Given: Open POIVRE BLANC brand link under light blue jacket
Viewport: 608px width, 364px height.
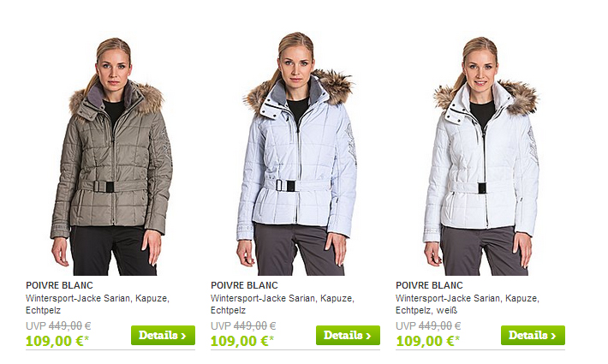Looking at the screenshot, I should (244, 285).
